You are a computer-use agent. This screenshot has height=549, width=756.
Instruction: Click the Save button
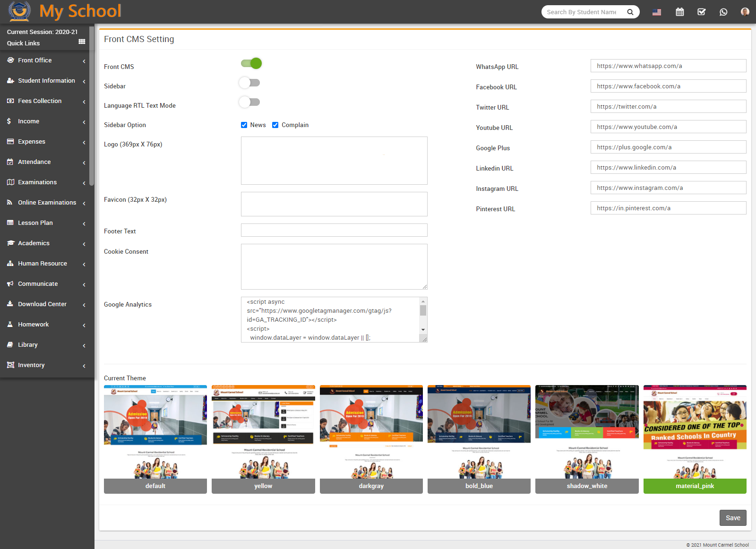tap(733, 517)
